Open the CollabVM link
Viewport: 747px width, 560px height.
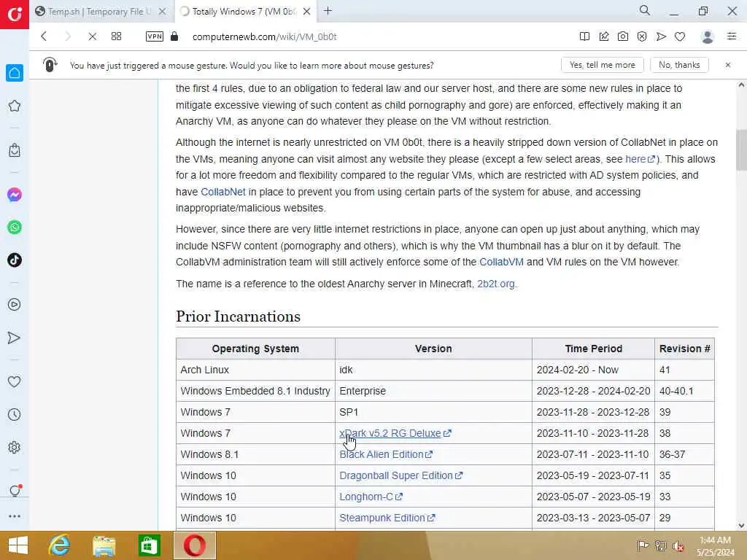(501, 262)
